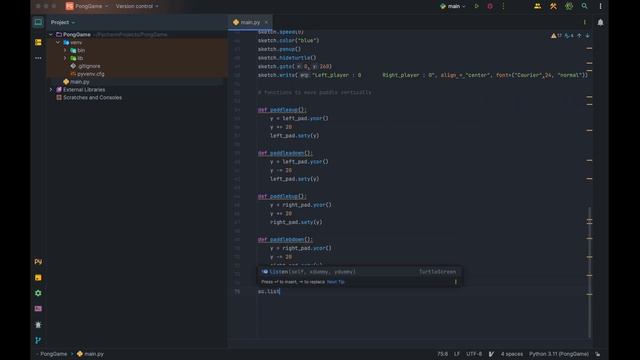
Task: Open the Project tool window icon
Action: (x=38, y=22)
